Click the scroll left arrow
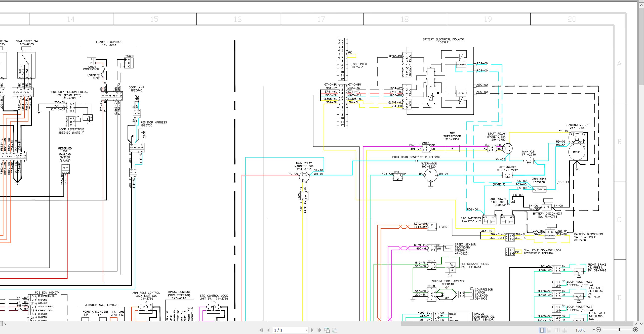This screenshot has height=334, width=644. pos(5,324)
